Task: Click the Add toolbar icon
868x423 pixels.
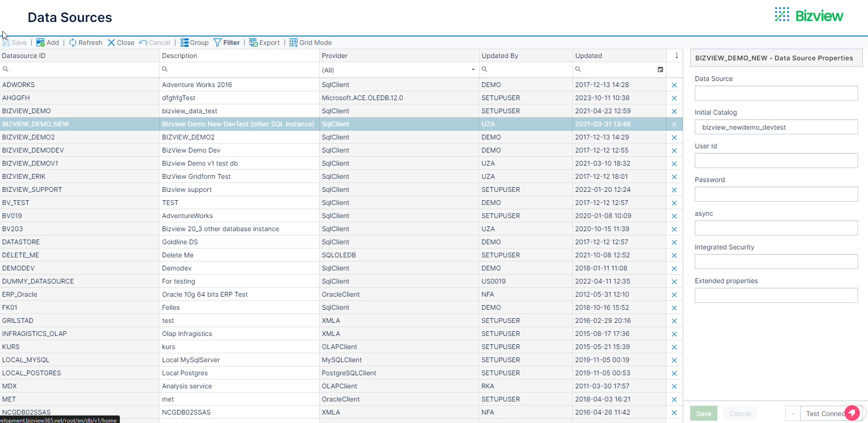Action: [41, 43]
